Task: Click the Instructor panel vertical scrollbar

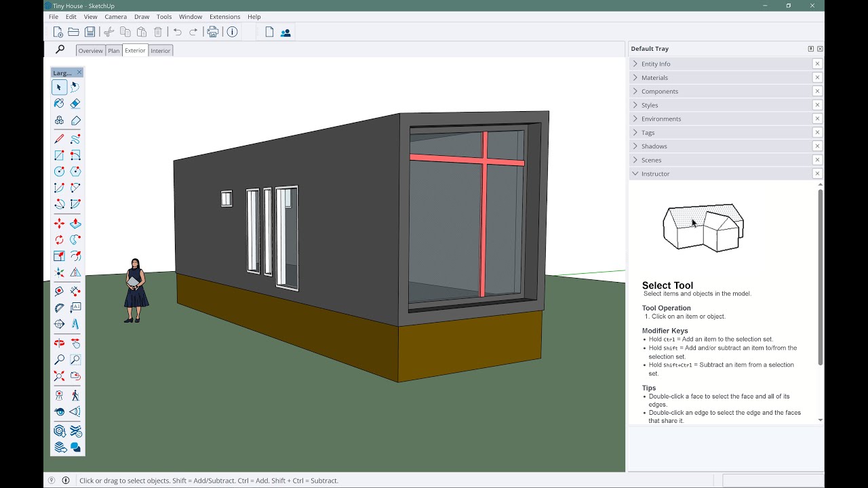Action: pos(820,277)
